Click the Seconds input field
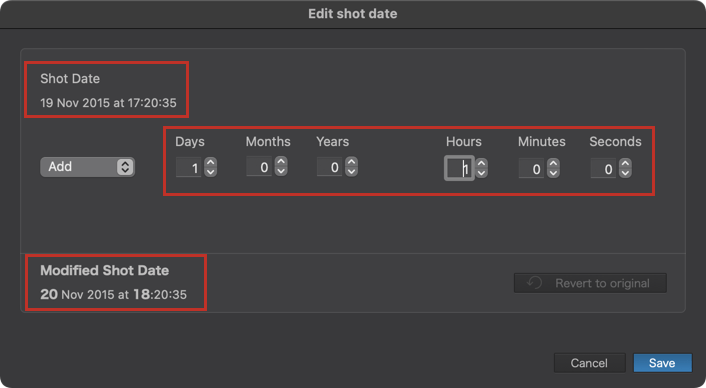Viewport: 706px width, 388px height. coord(603,168)
